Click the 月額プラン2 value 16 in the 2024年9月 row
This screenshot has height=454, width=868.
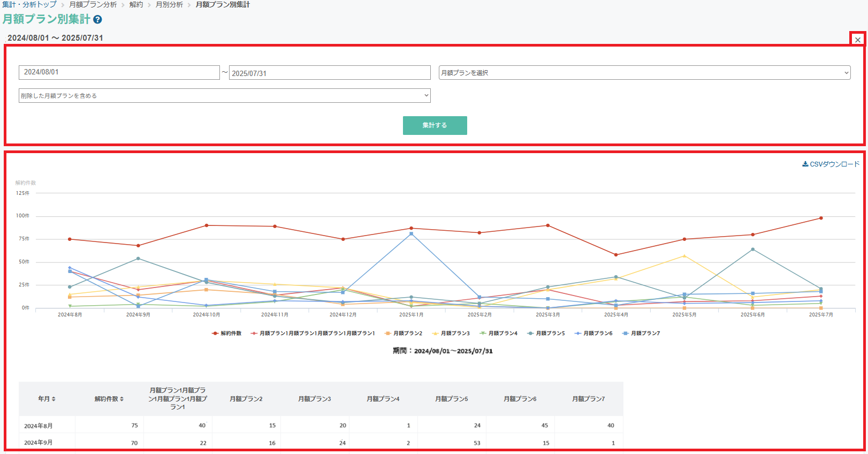[272, 443]
